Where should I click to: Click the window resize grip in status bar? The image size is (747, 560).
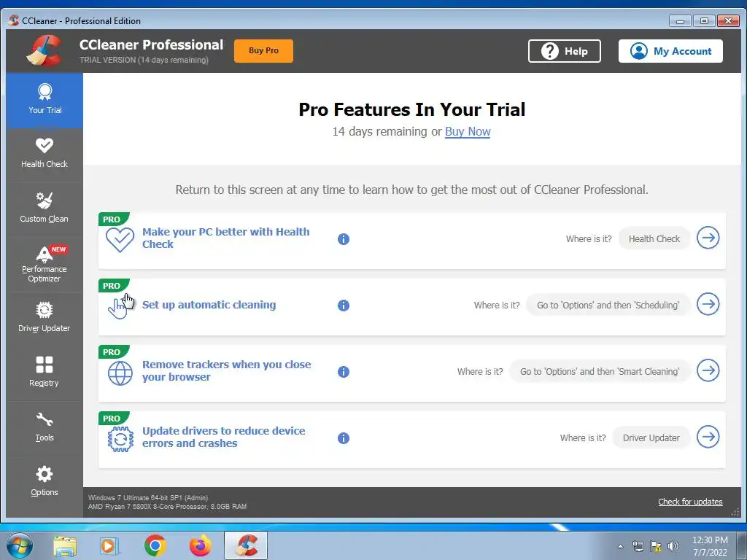[735, 512]
